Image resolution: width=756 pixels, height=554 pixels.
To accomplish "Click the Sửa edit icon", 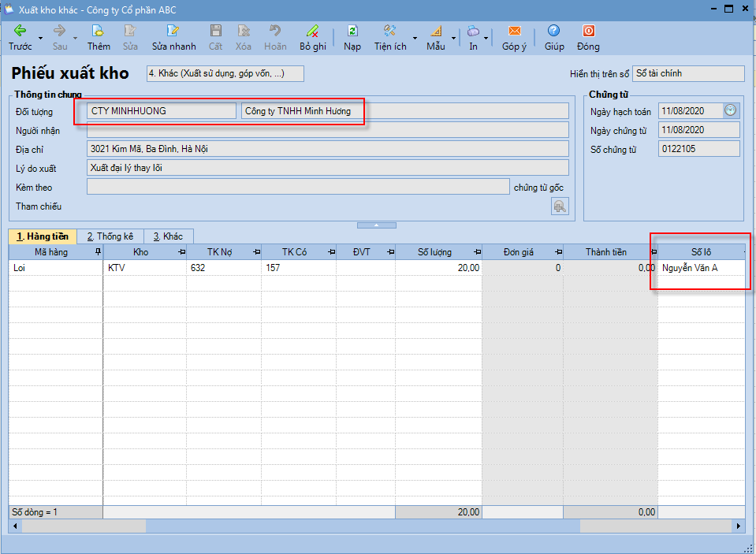I will tap(130, 31).
